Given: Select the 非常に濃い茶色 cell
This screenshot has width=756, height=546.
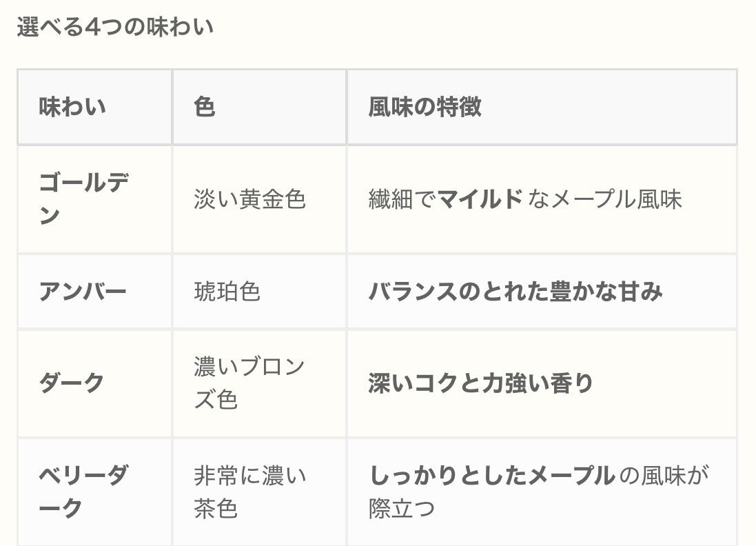Looking at the screenshot, I should click(x=249, y=492).
